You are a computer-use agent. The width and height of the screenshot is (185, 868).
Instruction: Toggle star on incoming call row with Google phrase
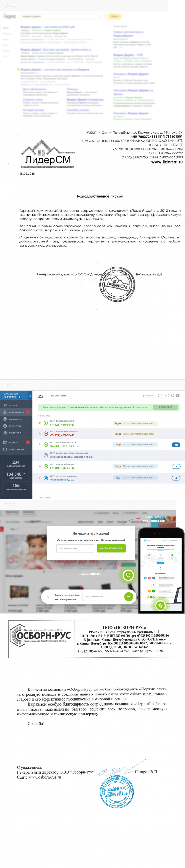tap(40, 466)
